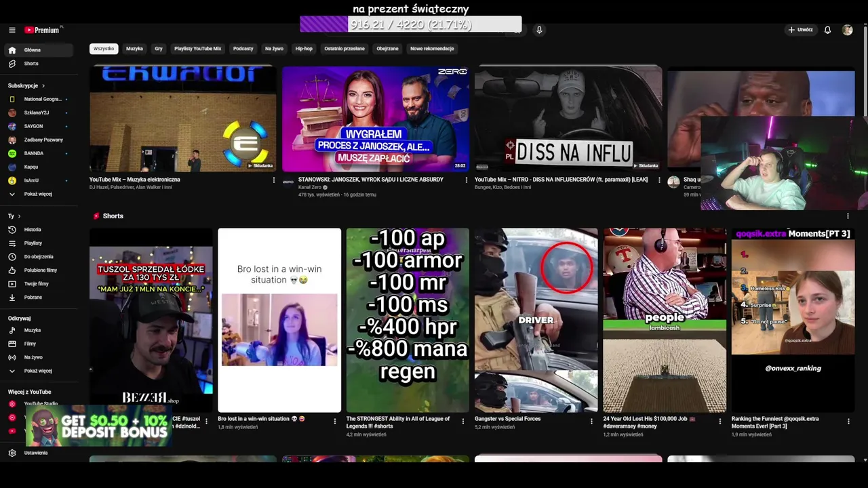868x488 pixels.
Task: Click the Utwórz create button
Action: tap(800, 30)
